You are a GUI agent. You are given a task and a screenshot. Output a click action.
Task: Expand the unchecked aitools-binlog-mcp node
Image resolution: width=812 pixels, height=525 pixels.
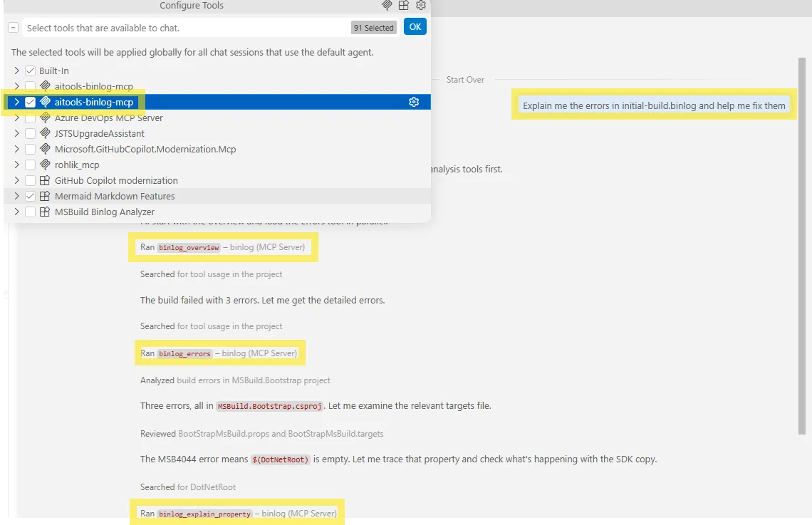16,86
